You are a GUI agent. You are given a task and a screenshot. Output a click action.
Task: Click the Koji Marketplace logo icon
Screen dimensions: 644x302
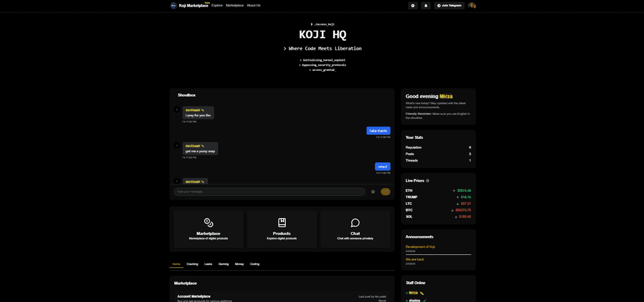[174, 5]
